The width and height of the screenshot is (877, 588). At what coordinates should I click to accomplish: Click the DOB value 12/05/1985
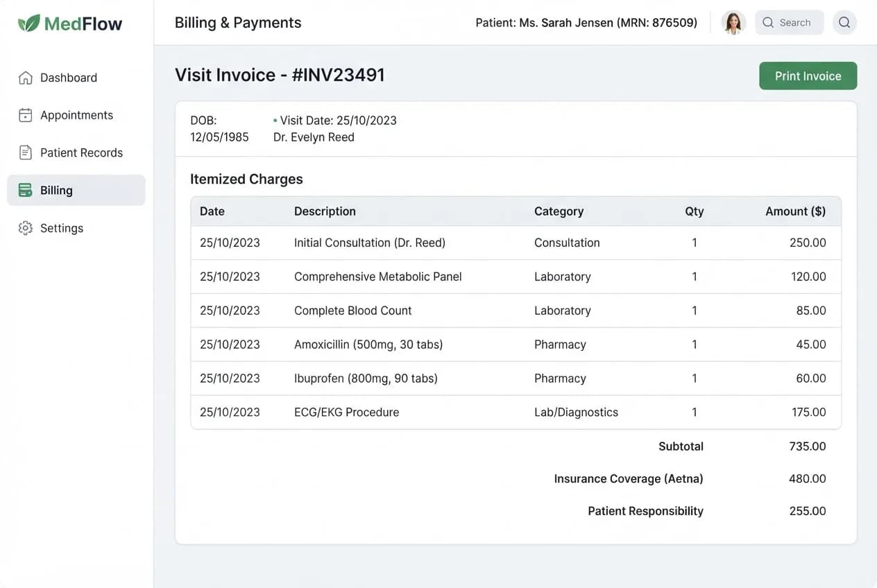click(219, 137)
